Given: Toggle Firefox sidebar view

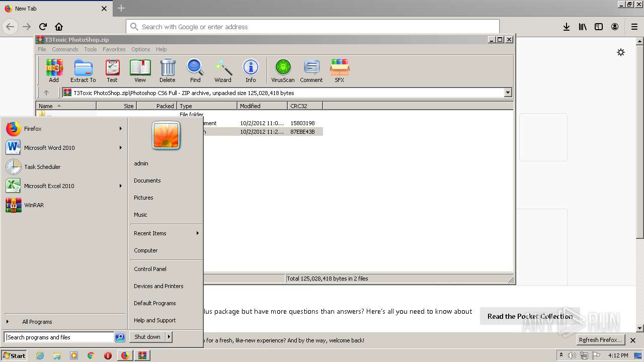Looking at the screenshot, I should coord(599,27).
